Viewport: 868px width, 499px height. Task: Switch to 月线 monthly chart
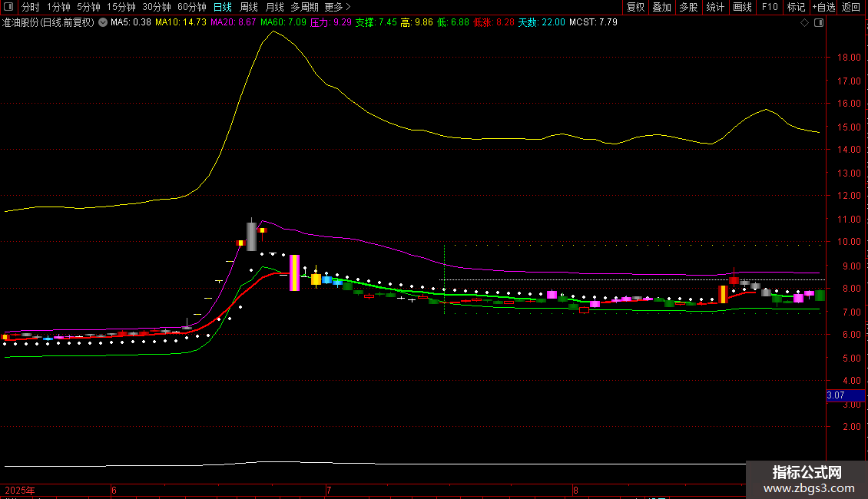click(x=274, y=7)
